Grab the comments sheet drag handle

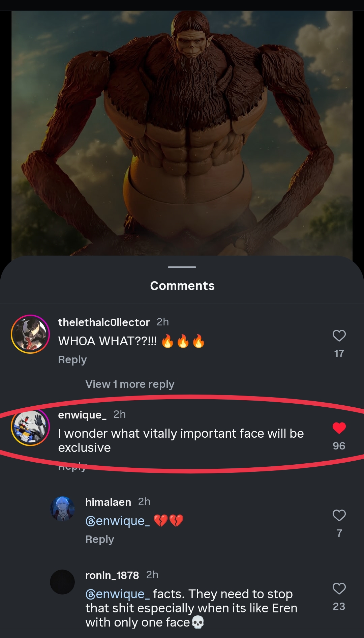coord(182,267)
